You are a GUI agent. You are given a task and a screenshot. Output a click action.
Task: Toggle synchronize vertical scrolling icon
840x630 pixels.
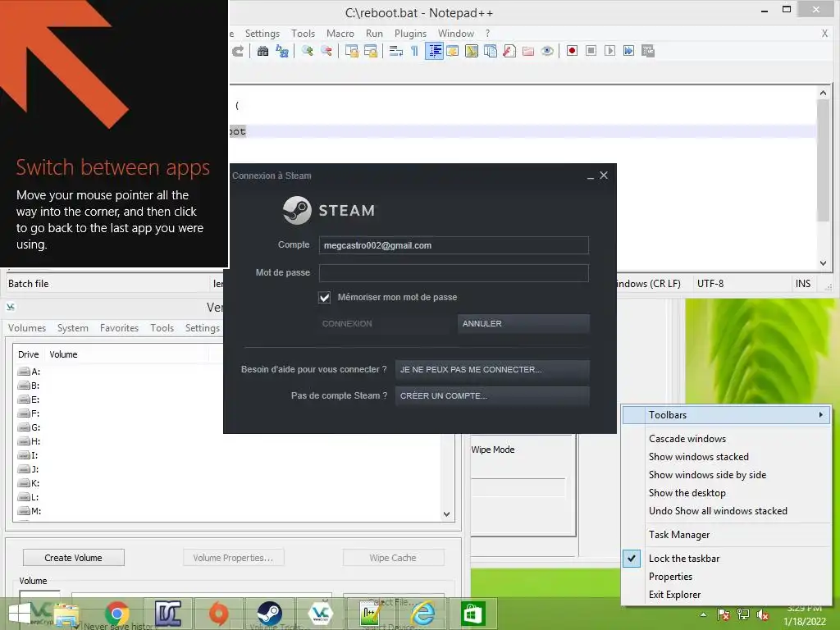click(351, 51)
